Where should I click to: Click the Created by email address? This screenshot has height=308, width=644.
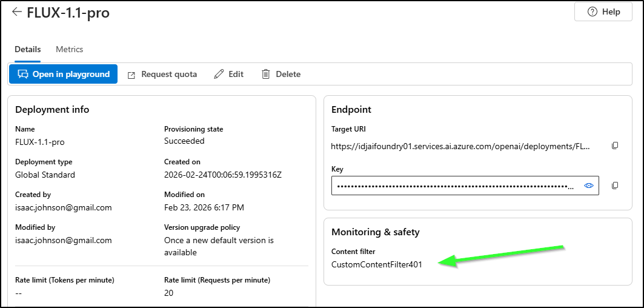[x=64, y=207]
